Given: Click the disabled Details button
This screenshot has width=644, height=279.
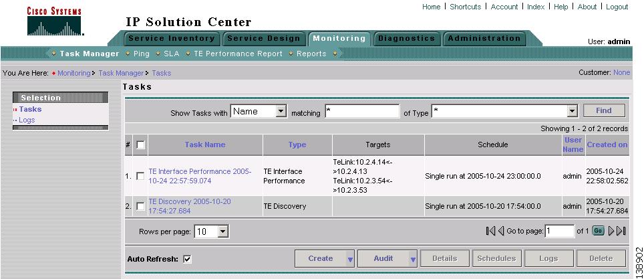Looking at the screenshot, I should pos(445,258).
